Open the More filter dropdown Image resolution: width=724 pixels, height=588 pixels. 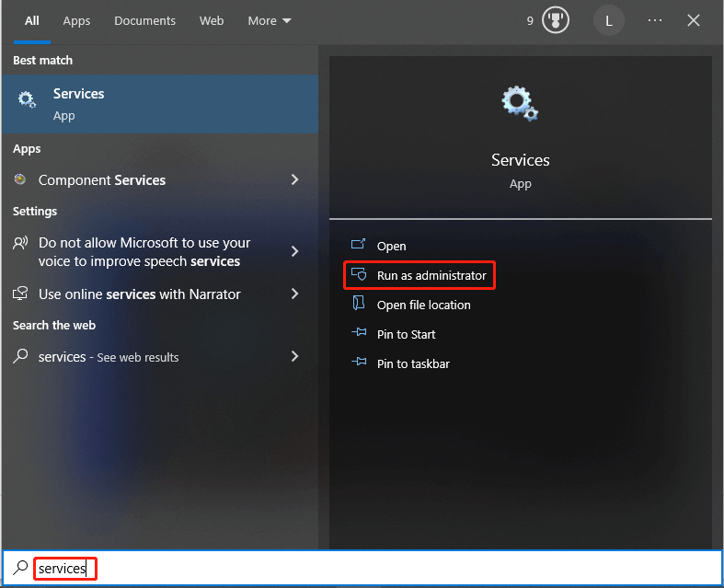270,21
